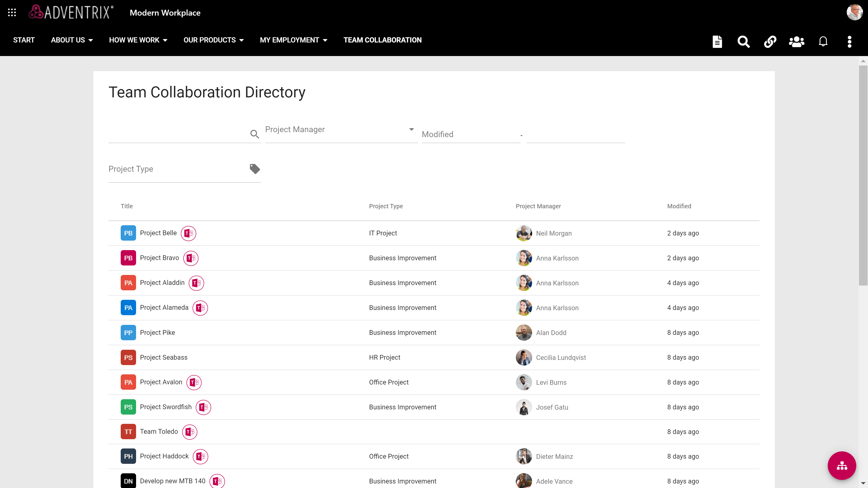This screenshot has width=868, height=488.
Task: Click the floating sitemap action button
Action: [x=842, y=465]
